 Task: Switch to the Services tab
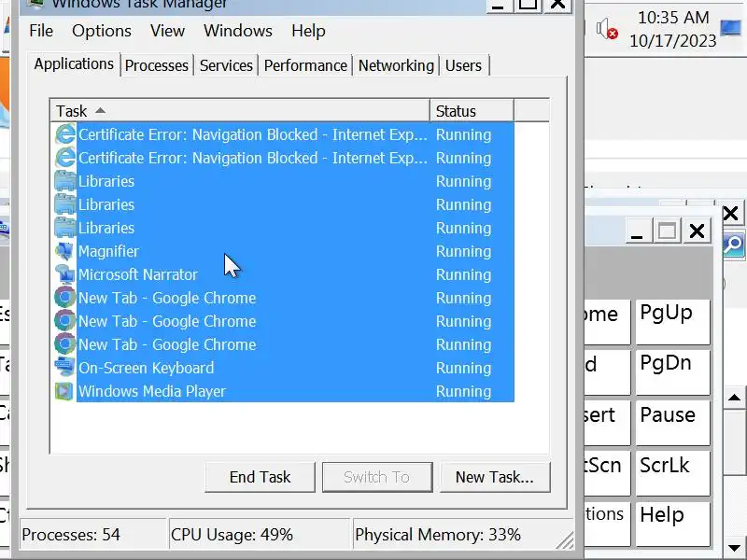pyautogui.click(x=226, y=65)
